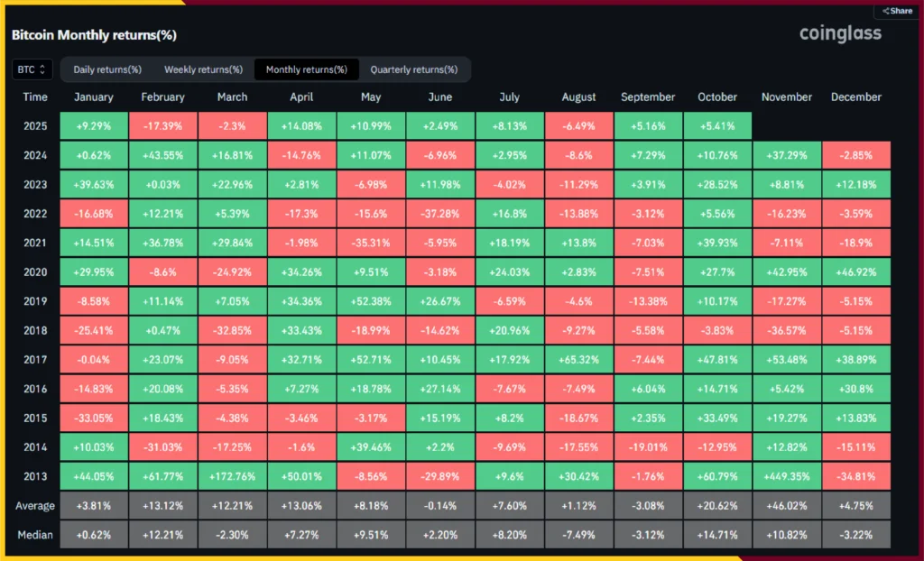This screenshot has width=924, height=561.
Task: Click the Share icon button
Action: (x=897, y=11)
